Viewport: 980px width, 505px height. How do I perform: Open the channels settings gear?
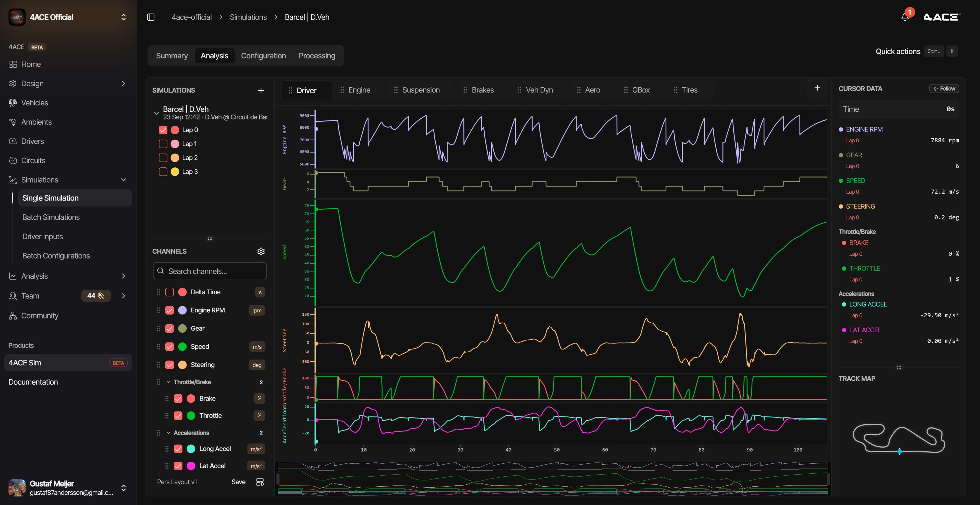pos(261,251)
